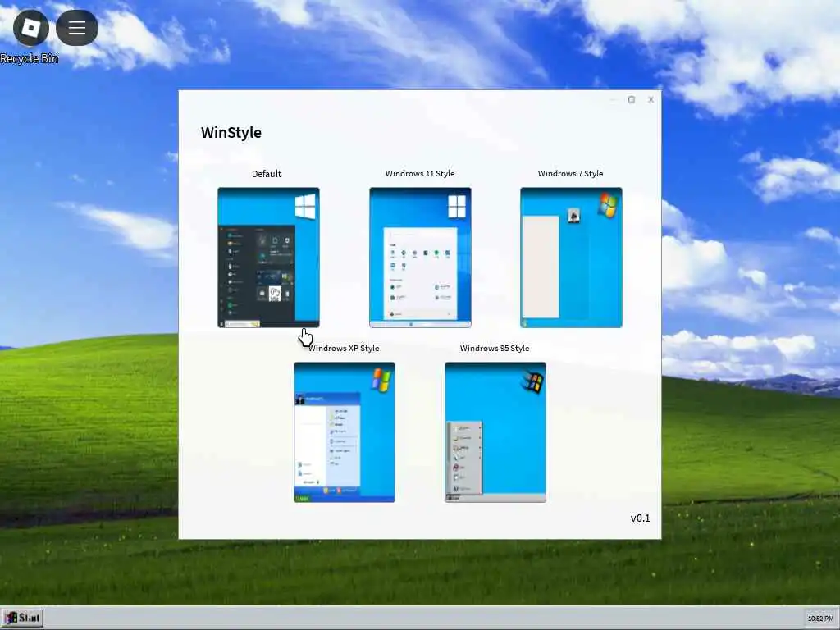Click the Windows 7 Style caption

pyautogui.click(x=571, y=174)
